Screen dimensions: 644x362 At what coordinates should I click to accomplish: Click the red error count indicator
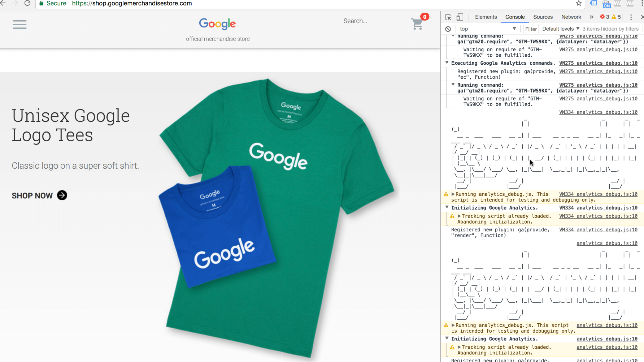(x=605, y=17)
